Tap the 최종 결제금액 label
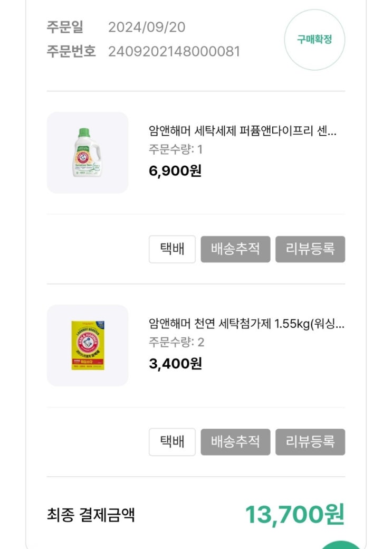This screenshot has height=549, width=392. tap(91, 515)
